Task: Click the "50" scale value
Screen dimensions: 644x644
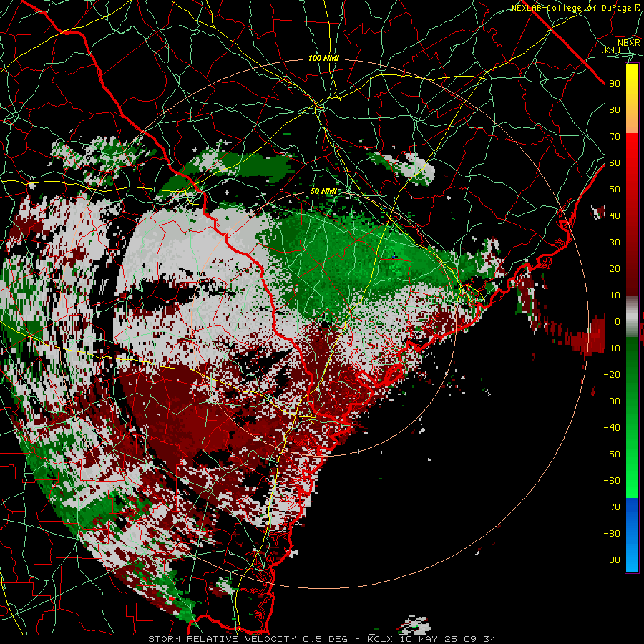Action: pyautogui.click(x=615, y=190)
